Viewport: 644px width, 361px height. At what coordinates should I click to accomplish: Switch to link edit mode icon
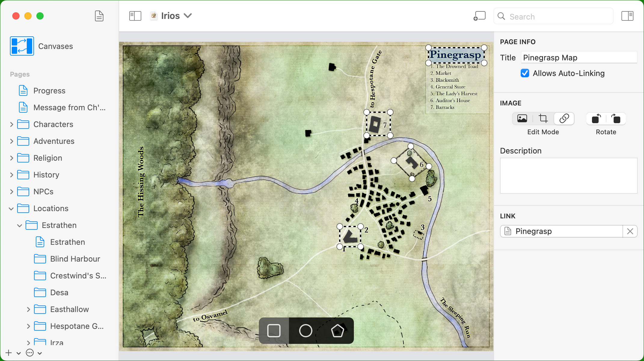pyautogui.click(x=564, y=119)
